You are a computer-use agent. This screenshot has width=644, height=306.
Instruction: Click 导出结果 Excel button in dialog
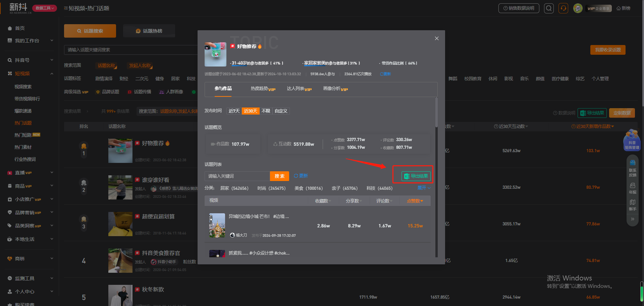point(416,176)
